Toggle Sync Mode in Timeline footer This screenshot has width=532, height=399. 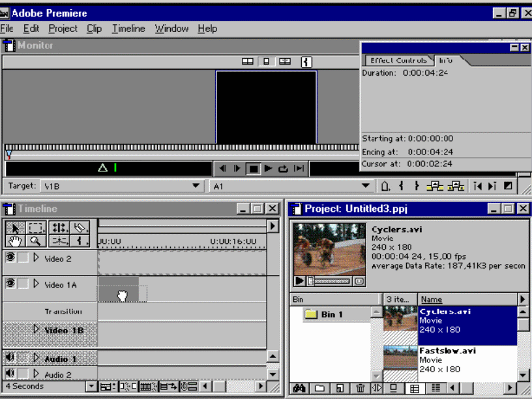pos(188,386)
